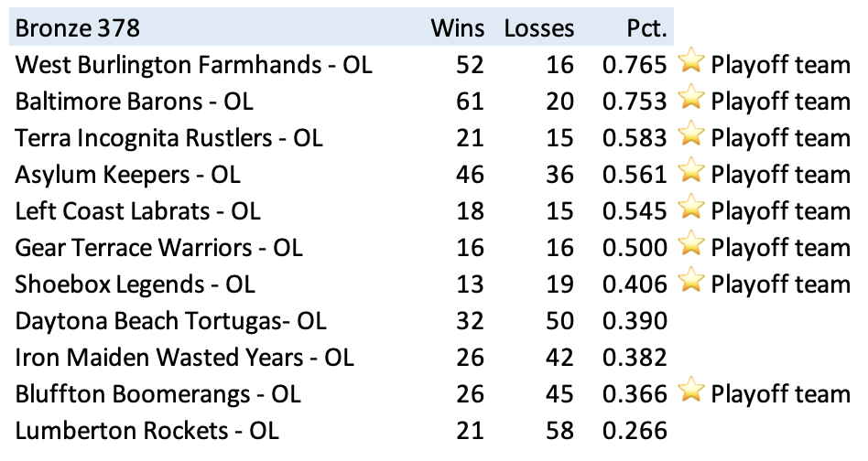The image size is (868, 461).
Task: Click the Wins column header
Action: pos(457,27)
